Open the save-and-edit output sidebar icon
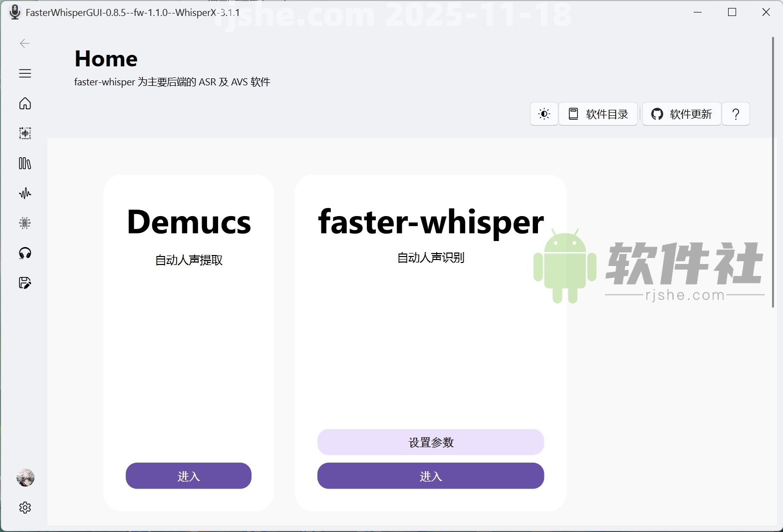 point(25,283)
